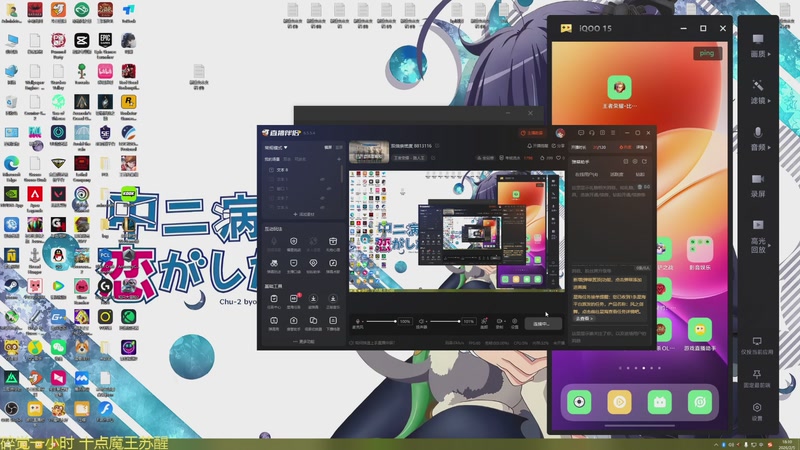Switch to the 活跃度 tab
Screen dimensions: 800x450
pos(617,174)
